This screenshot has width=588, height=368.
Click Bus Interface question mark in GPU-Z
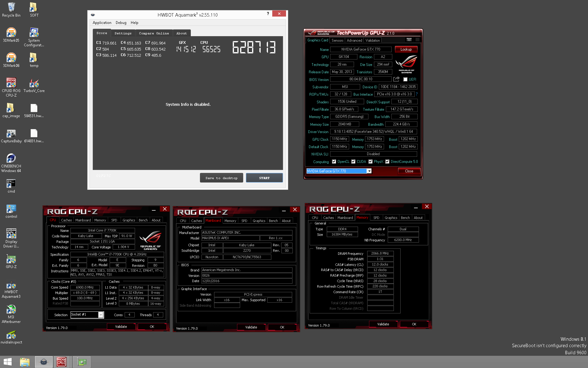click(417, 94)
